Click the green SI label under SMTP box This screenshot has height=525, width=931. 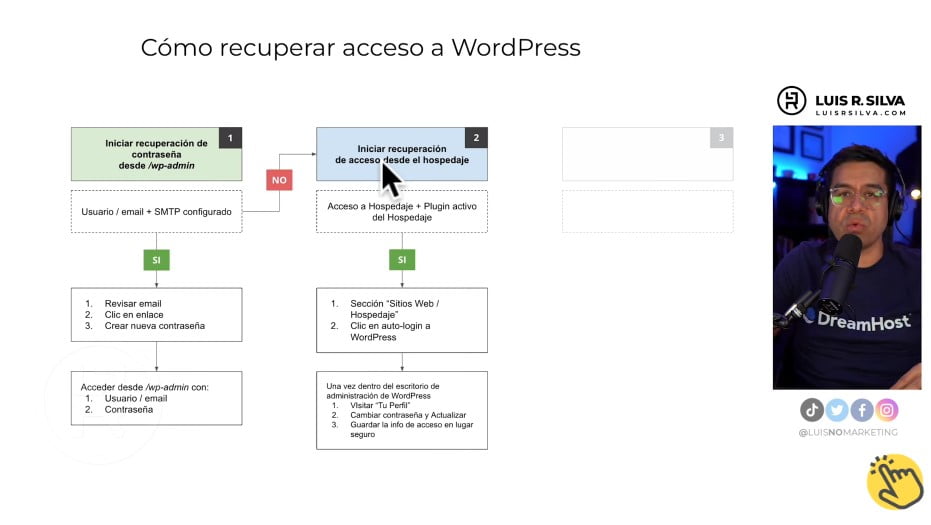click(156, 260)
